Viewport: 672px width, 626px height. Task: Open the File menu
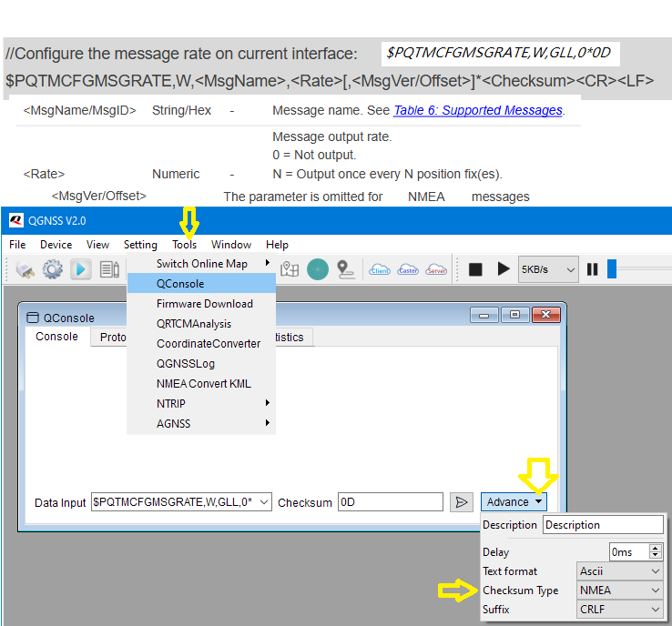click(x=17, y=245)
